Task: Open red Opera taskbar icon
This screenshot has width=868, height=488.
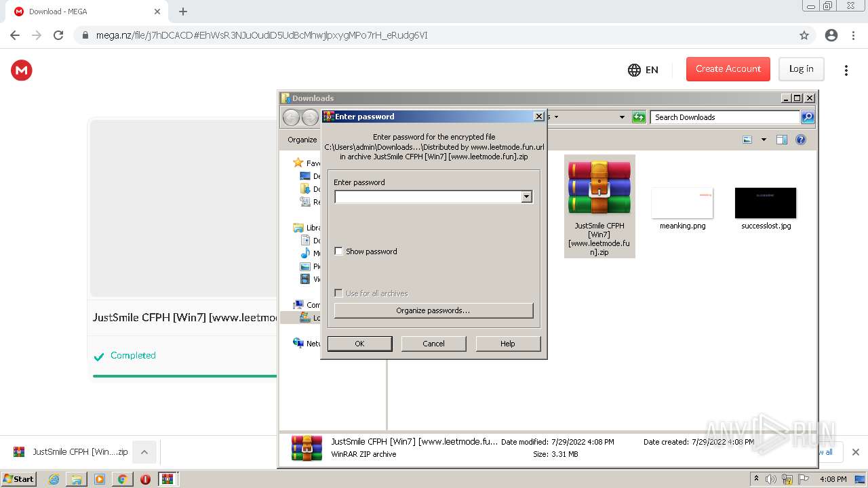Action: point(145,479)
